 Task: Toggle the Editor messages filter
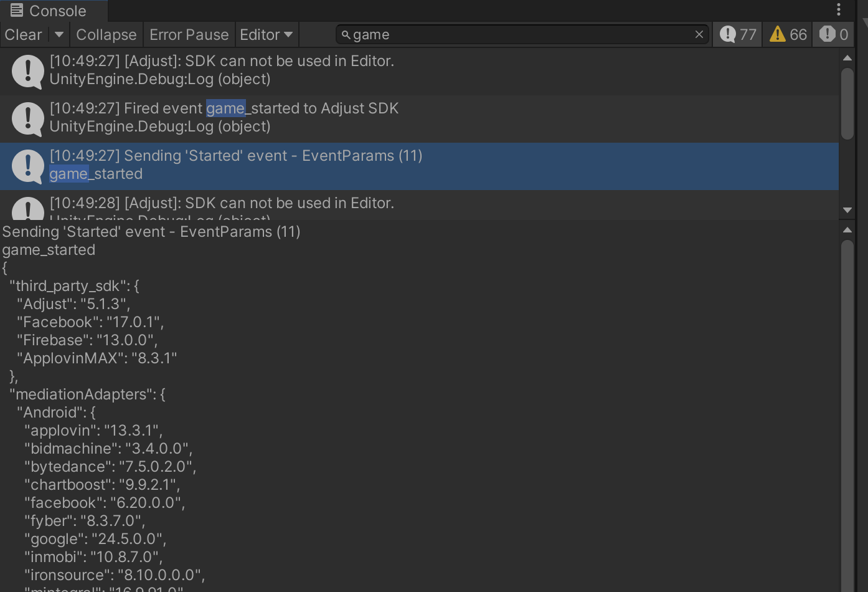pos(261,34)
